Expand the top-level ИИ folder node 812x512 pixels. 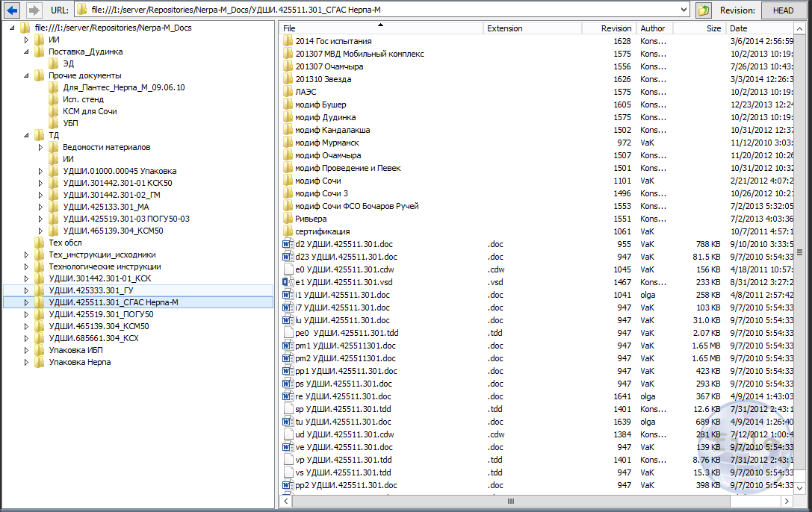pyautogui.click(x=26, y=40)
